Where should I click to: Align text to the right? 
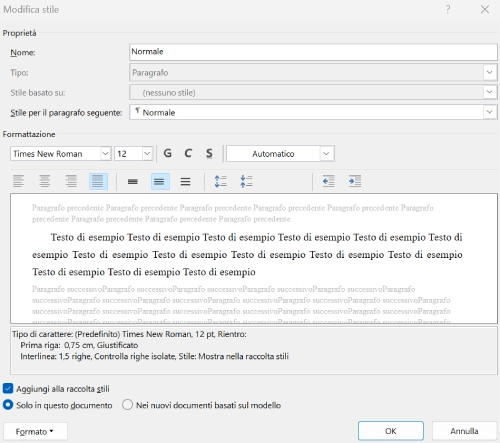point(71,181)
